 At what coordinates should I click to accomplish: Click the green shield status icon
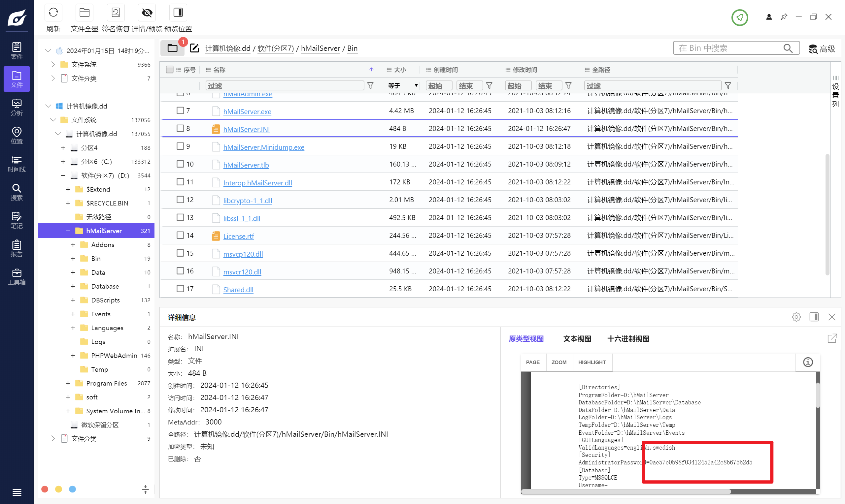coord(739,17)
